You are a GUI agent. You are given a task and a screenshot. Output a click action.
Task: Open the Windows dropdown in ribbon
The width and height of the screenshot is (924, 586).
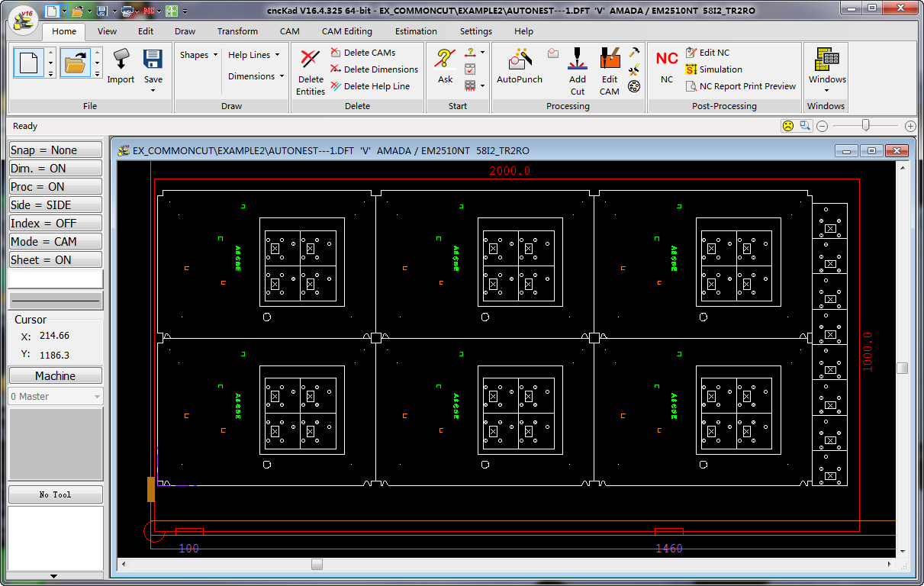point(827,91)
